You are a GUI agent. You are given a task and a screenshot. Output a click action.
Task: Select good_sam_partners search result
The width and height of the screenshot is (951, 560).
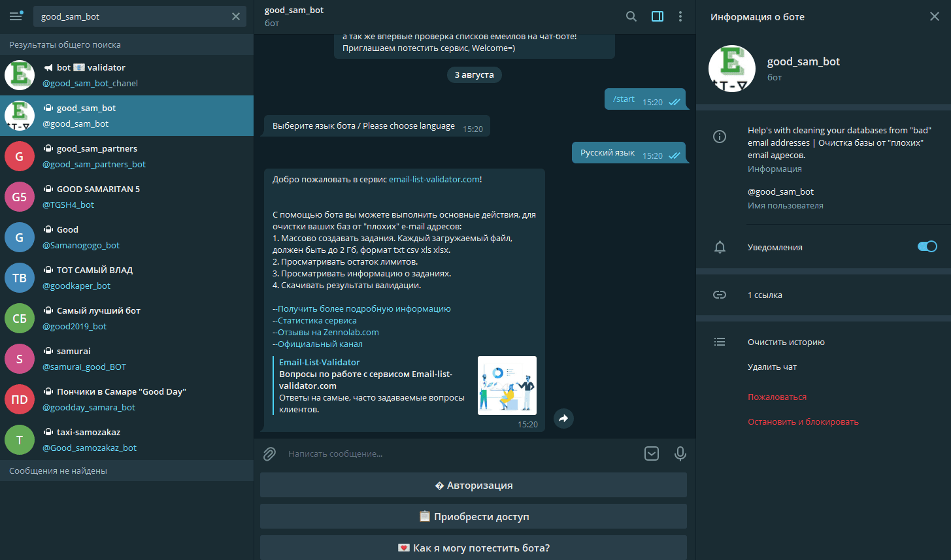127,156
